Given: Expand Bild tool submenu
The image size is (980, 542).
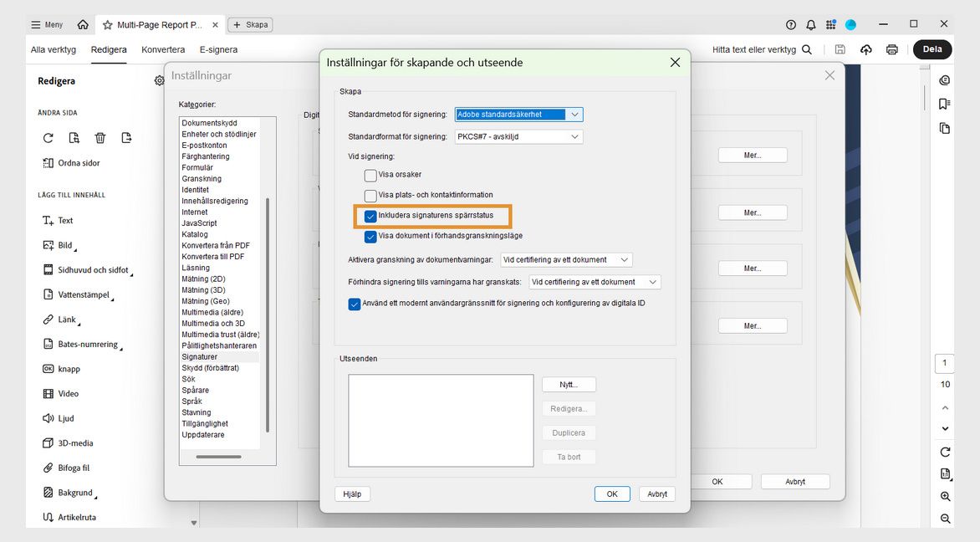Looking at the screenshot, I should [x=75, y=250].
